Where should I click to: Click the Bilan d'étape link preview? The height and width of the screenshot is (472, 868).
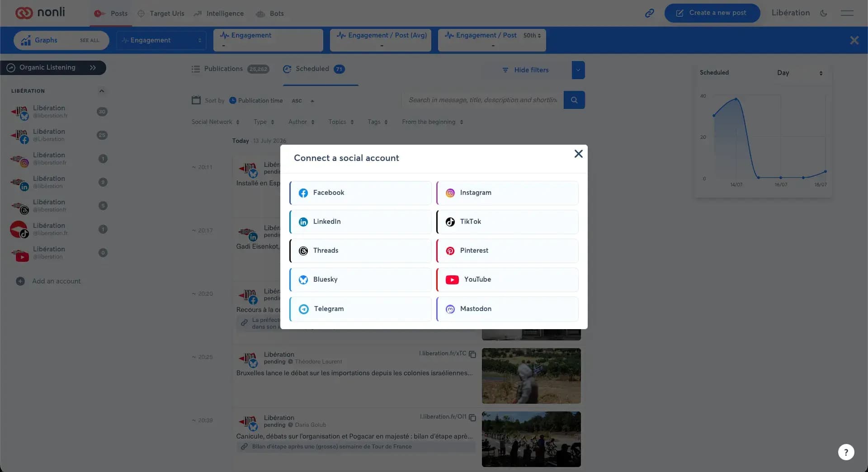(355, 447)
